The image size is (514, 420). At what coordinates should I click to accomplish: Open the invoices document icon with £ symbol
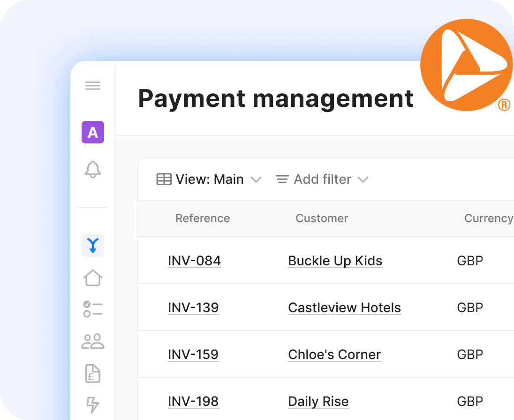(x=93, y=374)
